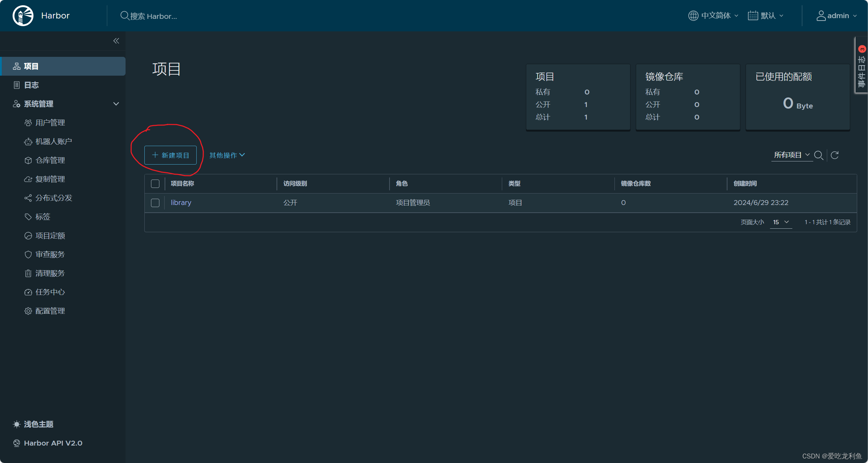Click the 清理服务 trash icon

click(x=28, y=273)
